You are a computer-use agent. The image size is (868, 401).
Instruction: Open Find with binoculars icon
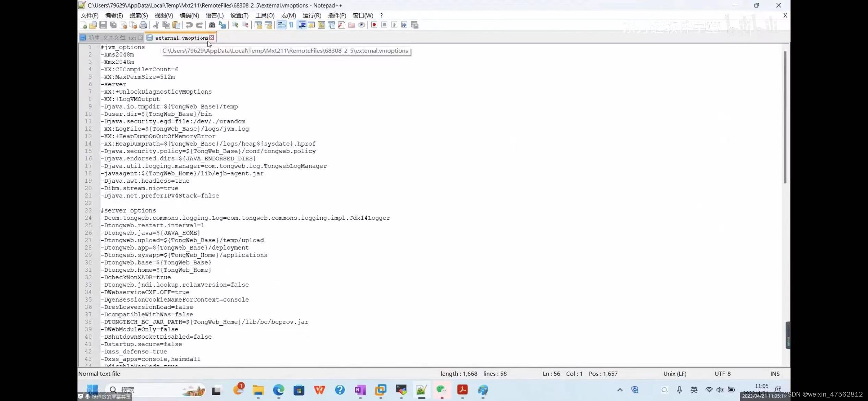click(x=212, y=25)
